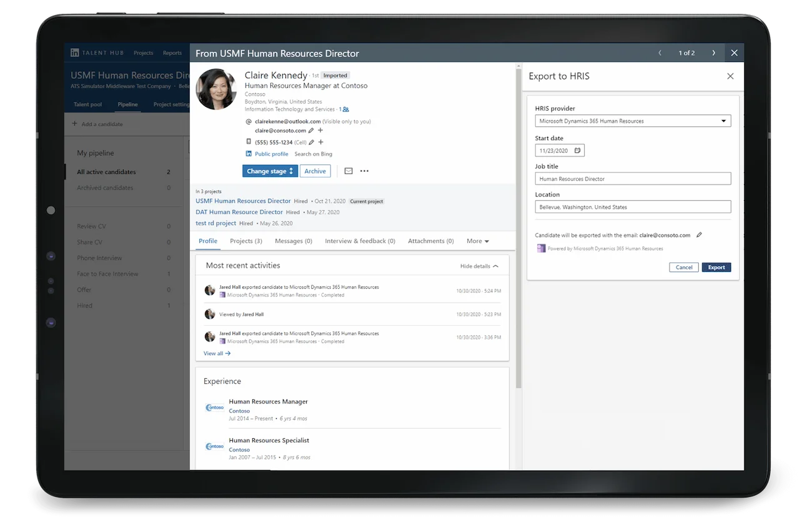
Task: Click the Dynamics 365 Powered by logo
Action: [x=541, y=249]
